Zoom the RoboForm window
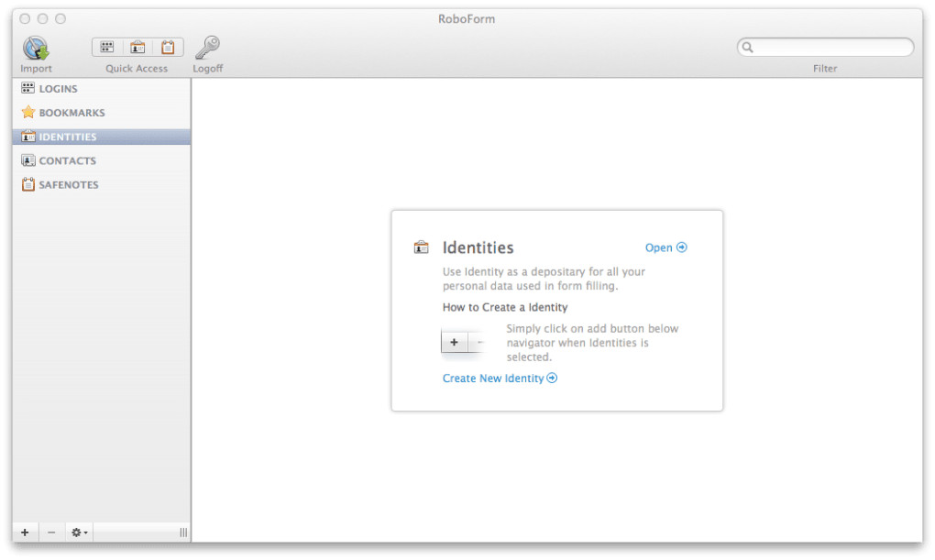Viewport: 935px width, 560px height. click(x=60, y=18)
